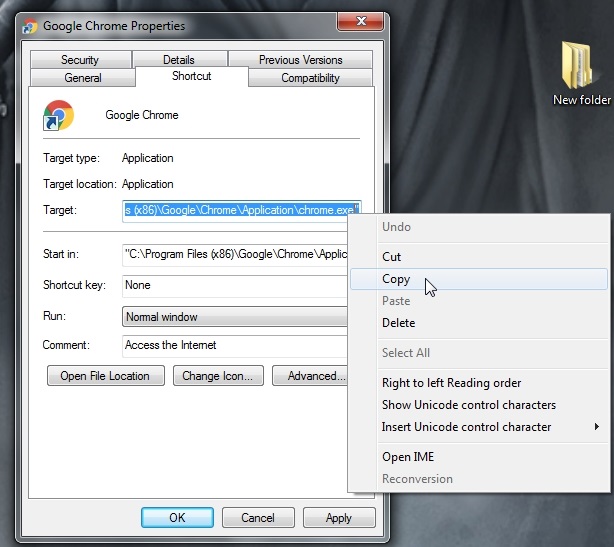Expand Insert Unicode control character submenu
The height and width of the screenshot is (547, 614).
click(x=479, y=427)
